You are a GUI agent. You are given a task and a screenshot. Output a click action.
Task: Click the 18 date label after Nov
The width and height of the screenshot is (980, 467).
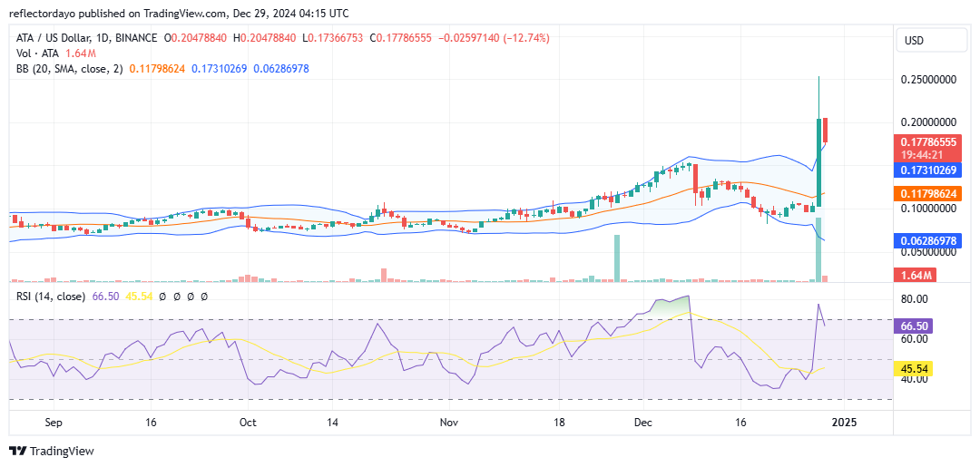click(559, 422)
